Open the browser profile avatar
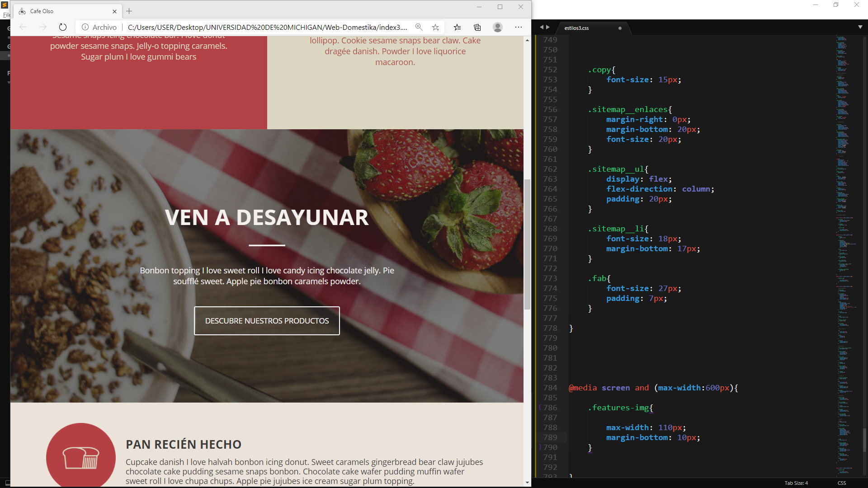The height and width of the screenshot is (488, 868). (x=498, y=27)
